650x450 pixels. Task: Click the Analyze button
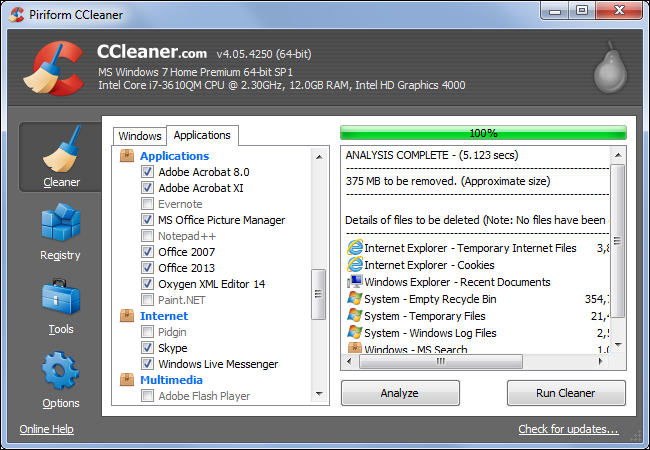pyautogui.click(x=400, y=393)
